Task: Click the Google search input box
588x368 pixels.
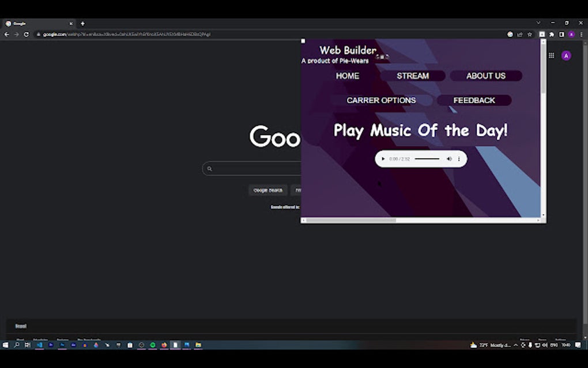Action: 251,168
